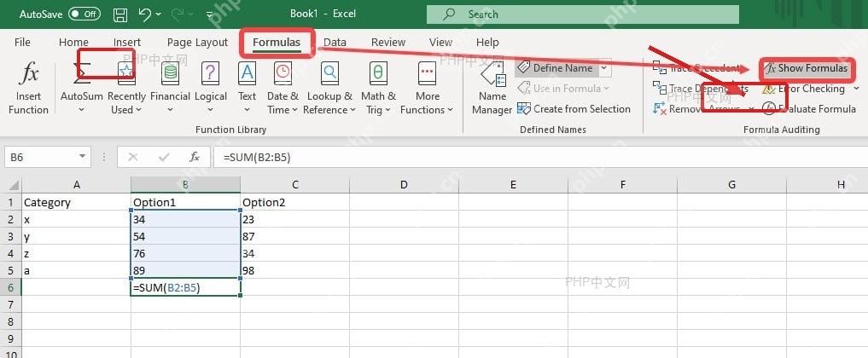Open the Math & Trig functions icon
Image resolution: width=868 pixels, height=358 pixels.
tap(378, 72)
